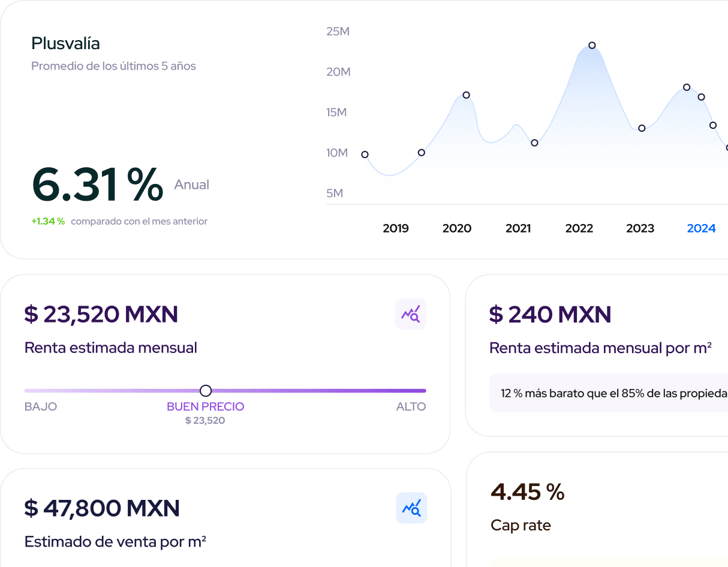Click the 4.45 % Cap rate value
Image resolution: width=728 pixels, height=567 pixels.
[x=527, y=491]
